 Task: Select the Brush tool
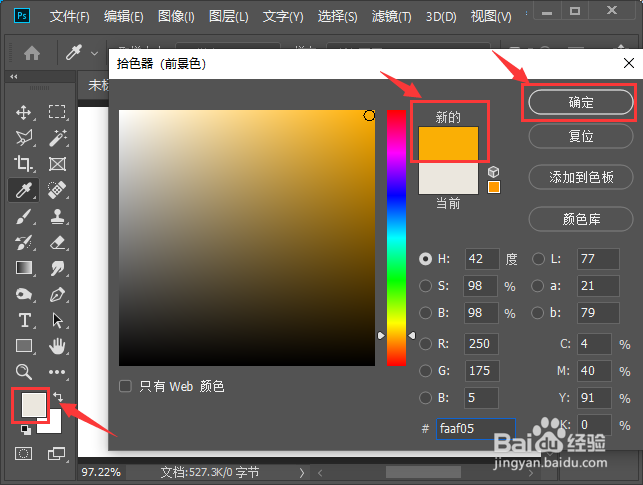click(23, 216)
